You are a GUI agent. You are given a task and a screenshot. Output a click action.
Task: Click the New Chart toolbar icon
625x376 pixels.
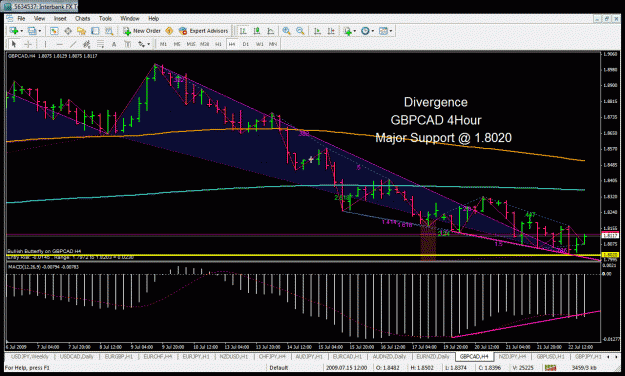pos(14,31)
